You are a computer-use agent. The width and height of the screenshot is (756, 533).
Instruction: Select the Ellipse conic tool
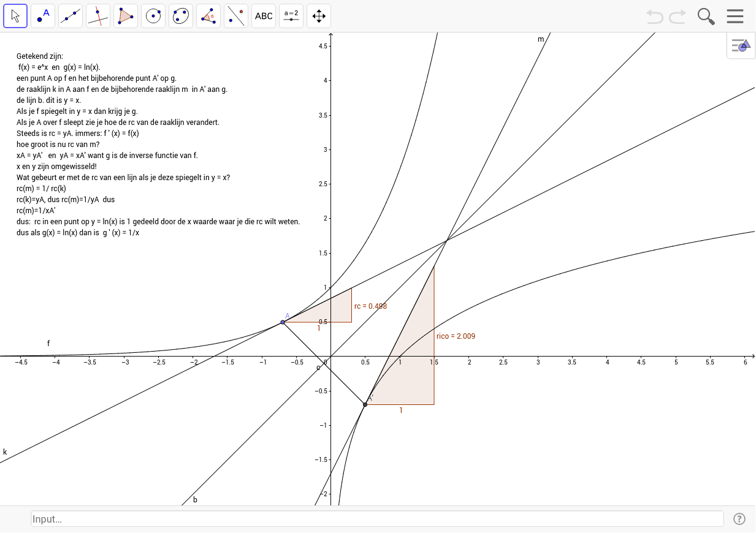tap(181, 16)
